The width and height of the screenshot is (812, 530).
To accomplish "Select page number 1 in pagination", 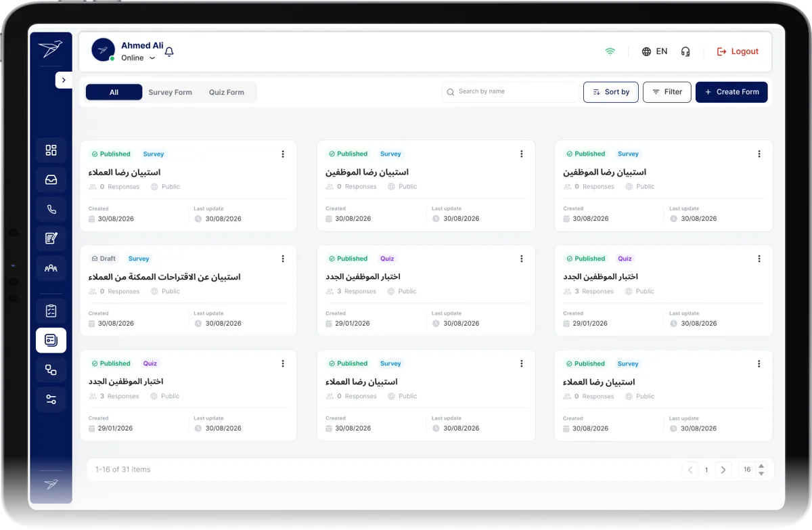I will (706, 470).
